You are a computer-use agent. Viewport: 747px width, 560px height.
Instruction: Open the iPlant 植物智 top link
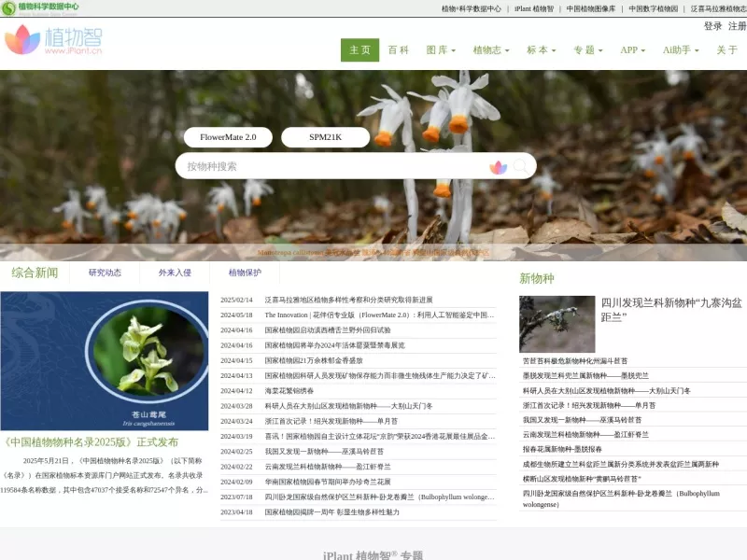click(533, 8)
